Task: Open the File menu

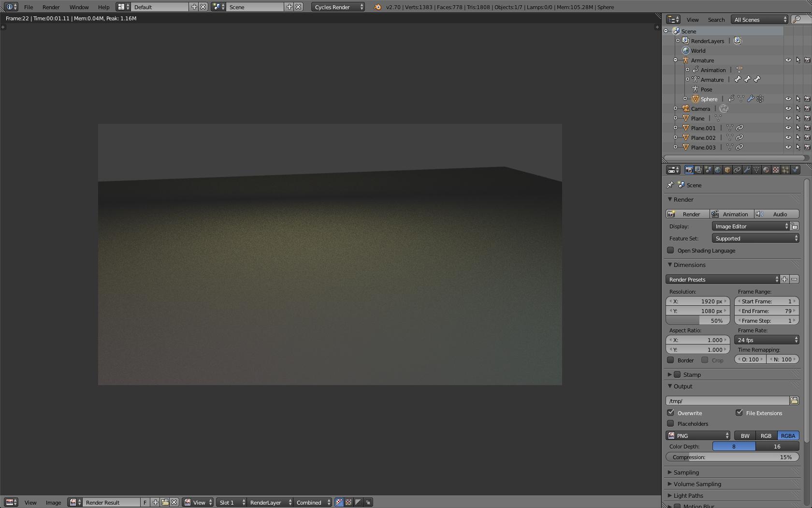Action: click(29, 7)
